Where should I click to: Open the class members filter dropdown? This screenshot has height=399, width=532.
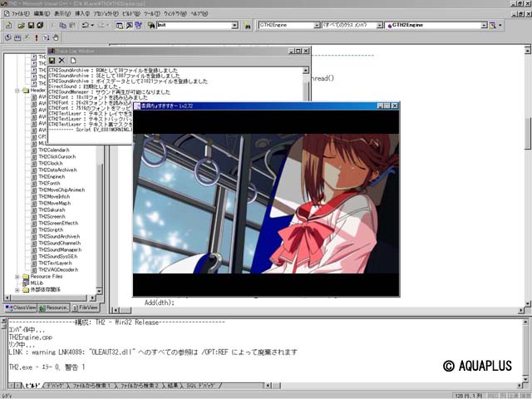380,26
